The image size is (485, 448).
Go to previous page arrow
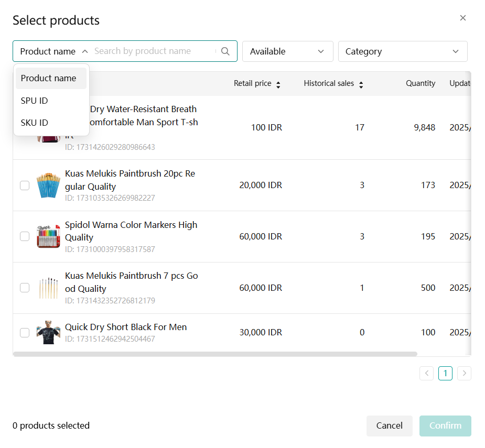tap(426, 373)
